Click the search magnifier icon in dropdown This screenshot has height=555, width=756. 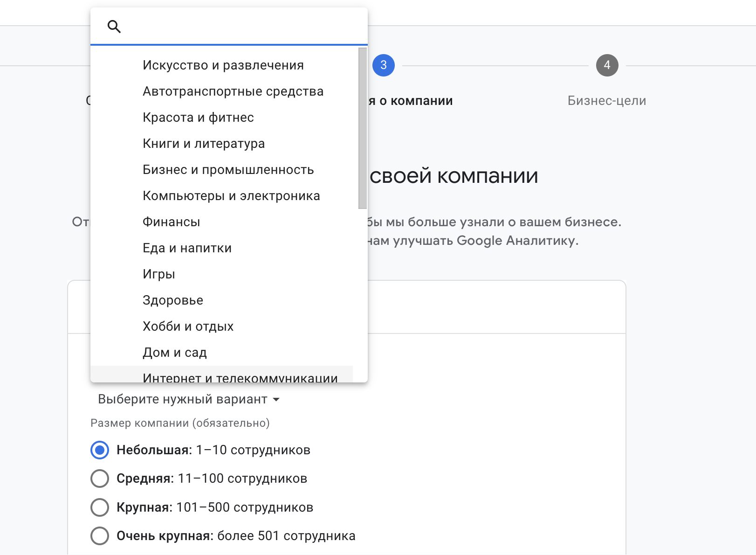[x=114, y=27]
